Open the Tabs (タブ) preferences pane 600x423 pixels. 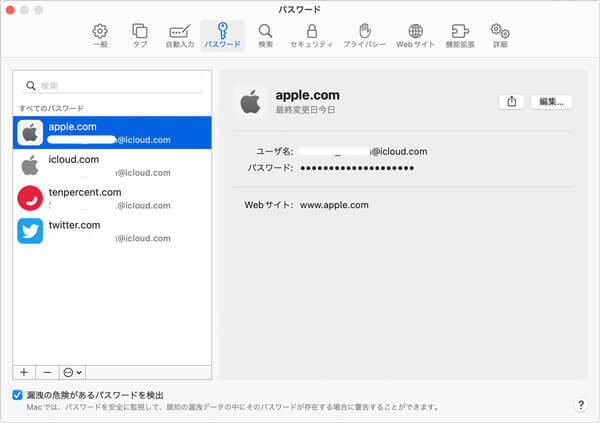(140, 36)
